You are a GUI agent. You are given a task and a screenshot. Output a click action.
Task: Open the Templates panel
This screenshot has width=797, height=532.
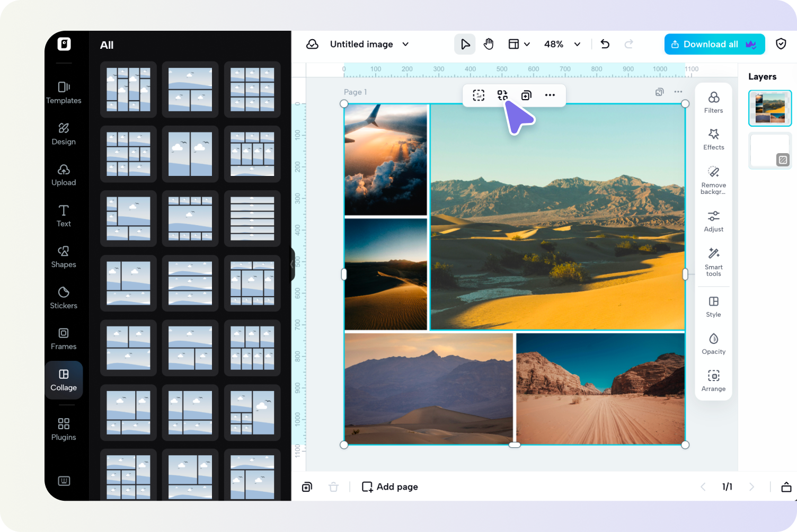coord(64,93)
